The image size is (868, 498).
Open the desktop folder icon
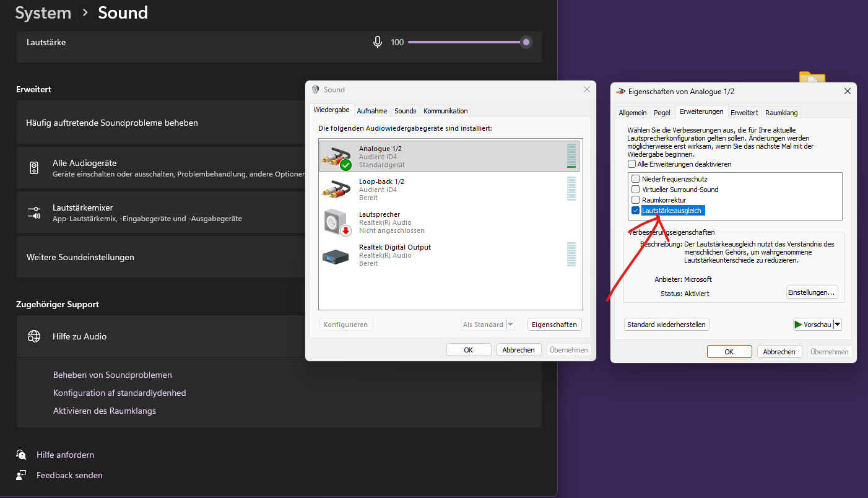point(812,77)
